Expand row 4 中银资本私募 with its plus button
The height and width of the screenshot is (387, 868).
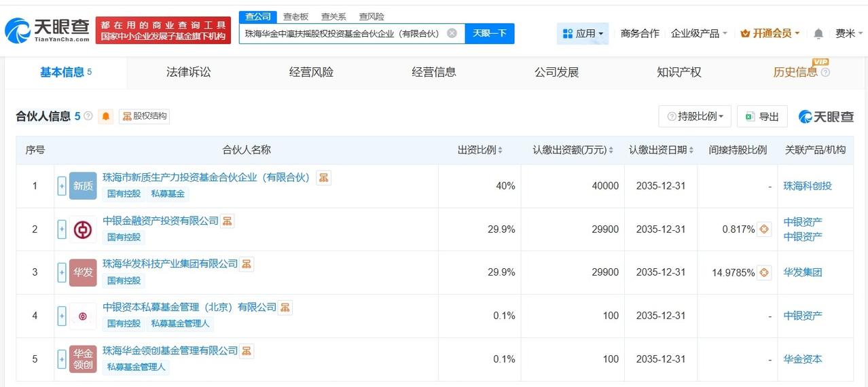(62, 316)
